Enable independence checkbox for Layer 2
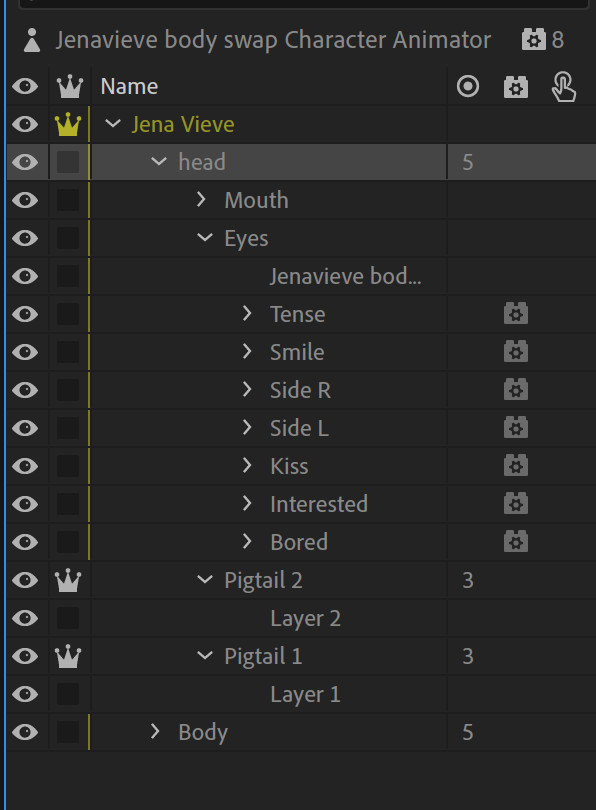596x810 pixels. pos(68,618)
